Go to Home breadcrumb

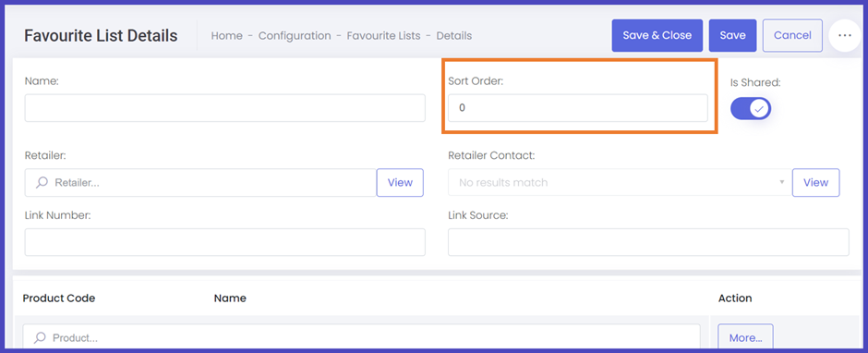[226, 35]
